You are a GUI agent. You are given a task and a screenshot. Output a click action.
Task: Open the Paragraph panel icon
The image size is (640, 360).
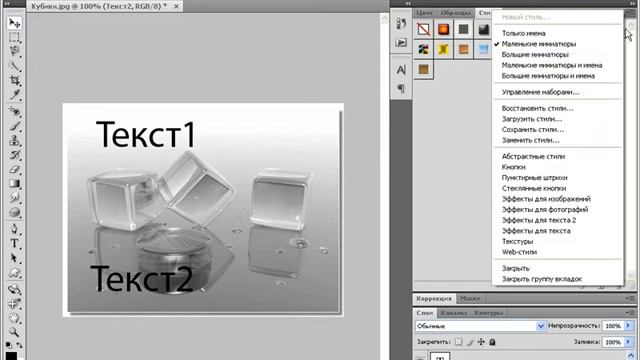401,88
